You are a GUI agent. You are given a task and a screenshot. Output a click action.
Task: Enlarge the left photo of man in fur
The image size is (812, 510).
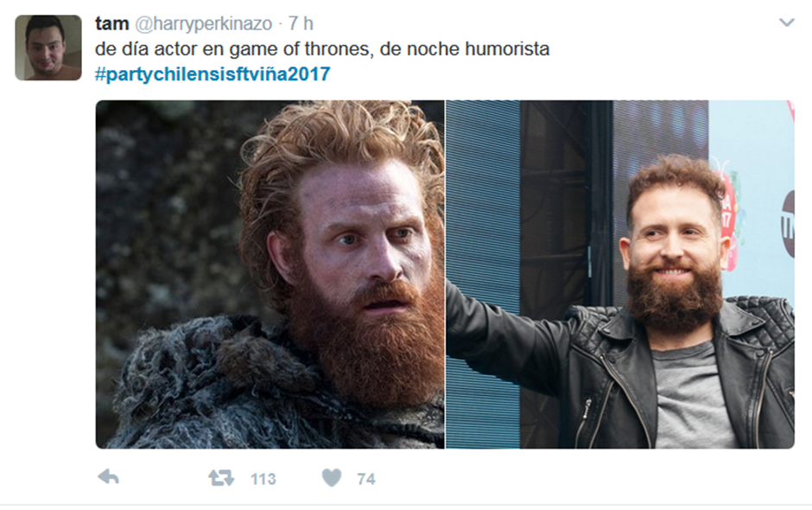270,274
